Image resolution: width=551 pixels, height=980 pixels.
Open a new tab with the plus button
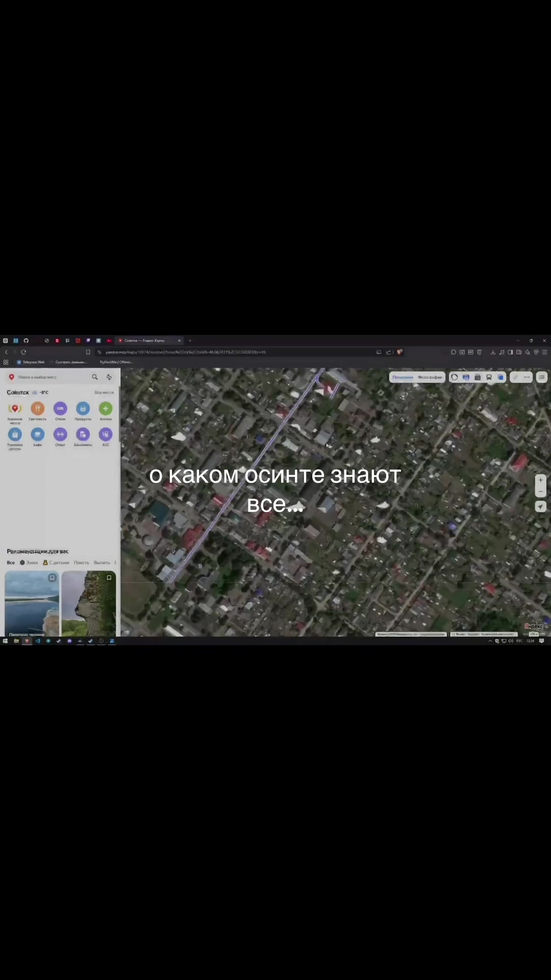tap(190, 340)
